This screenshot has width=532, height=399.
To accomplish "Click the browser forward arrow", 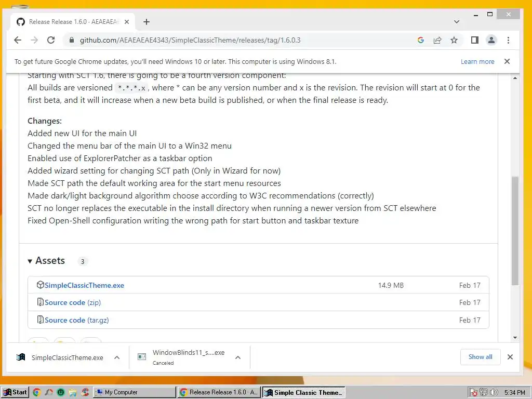I will 34,40.
